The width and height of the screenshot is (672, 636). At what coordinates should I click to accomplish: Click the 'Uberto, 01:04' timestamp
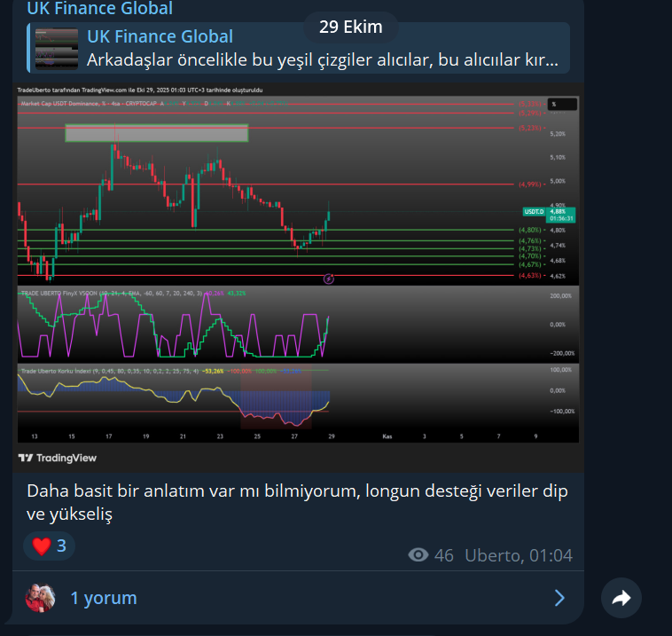click(519, 555)
